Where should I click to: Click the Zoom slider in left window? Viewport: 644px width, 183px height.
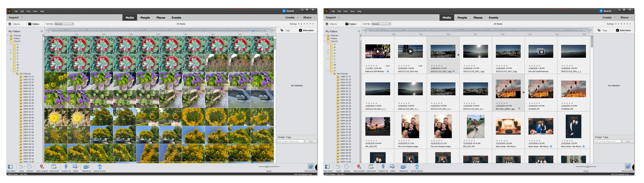pos(267,167)
